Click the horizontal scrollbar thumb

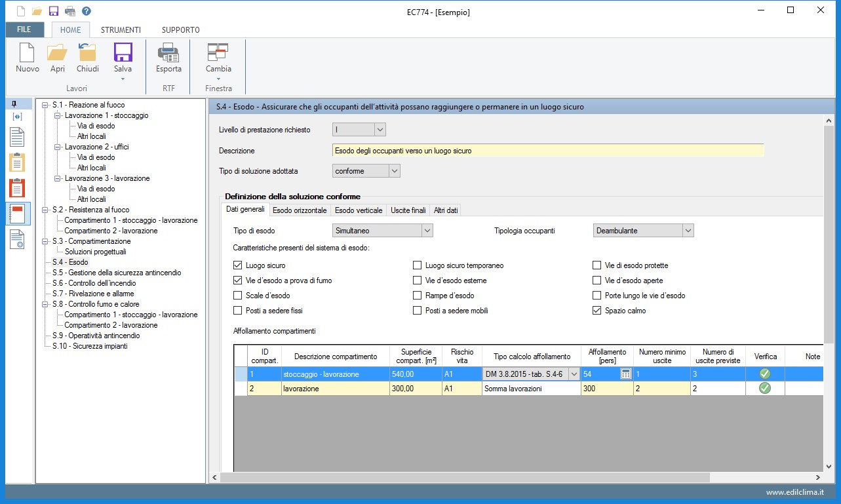click(464, 477)
